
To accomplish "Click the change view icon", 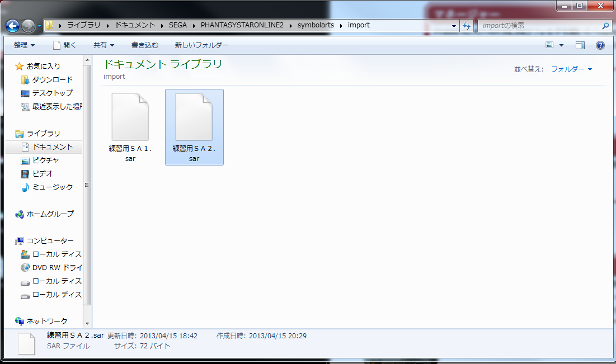I will 549,45.
